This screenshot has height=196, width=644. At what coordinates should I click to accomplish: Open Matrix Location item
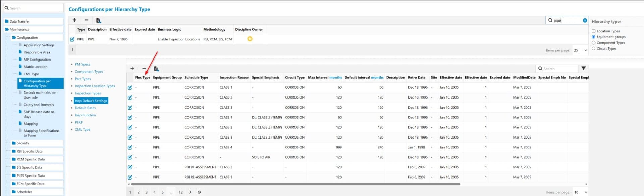pyautogui.click(x=36, y=67)
